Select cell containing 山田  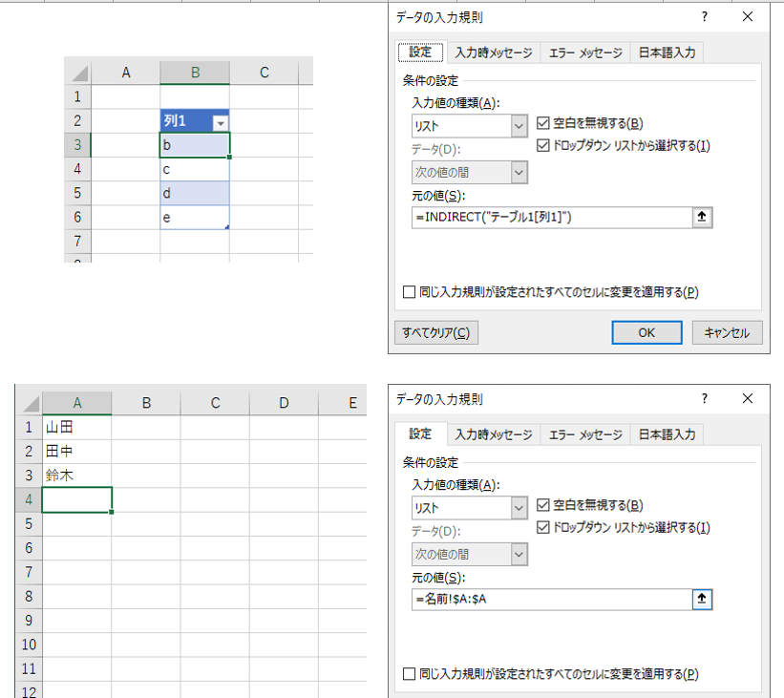tap(77, 427)
